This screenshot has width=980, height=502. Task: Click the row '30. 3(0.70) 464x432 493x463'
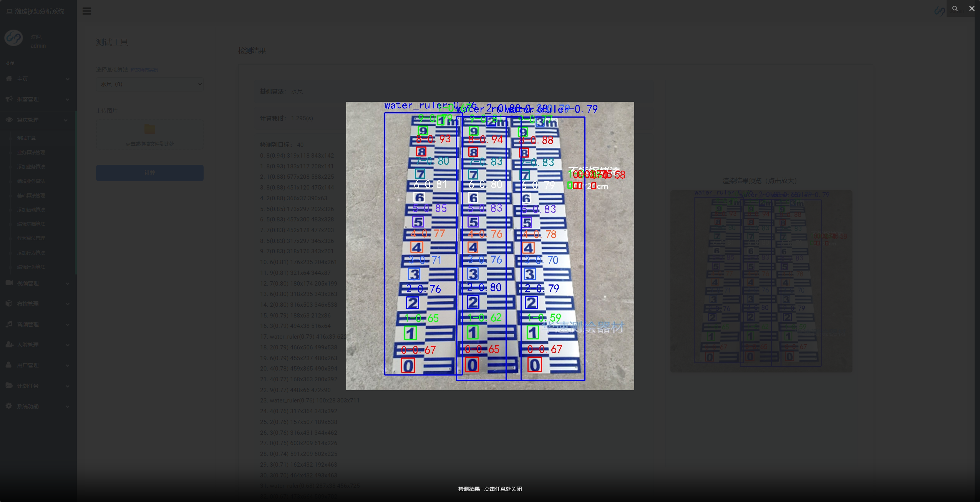(298, 475)
